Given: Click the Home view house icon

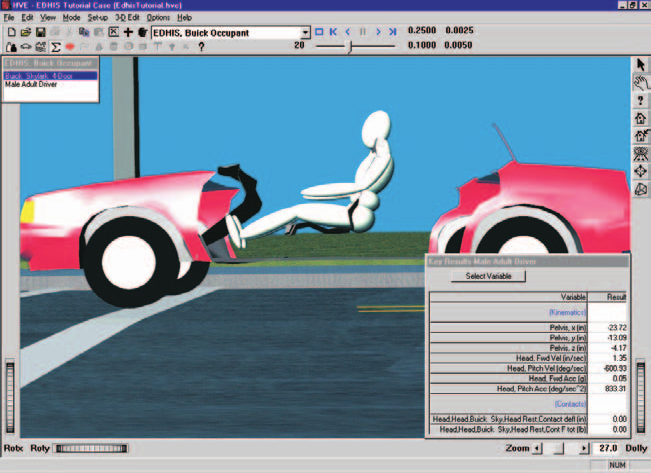Looking at the screenshot, I should coord(641,118).
